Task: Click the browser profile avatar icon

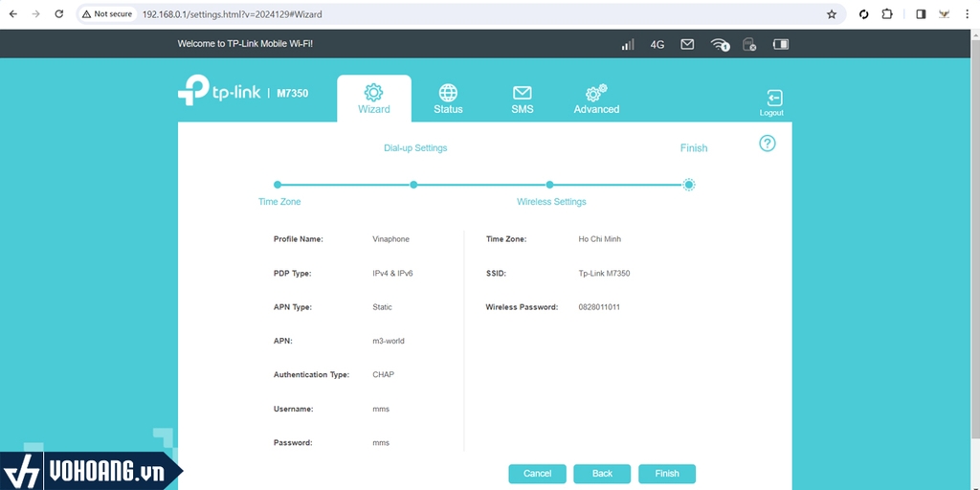Action: tap(945, 13)
